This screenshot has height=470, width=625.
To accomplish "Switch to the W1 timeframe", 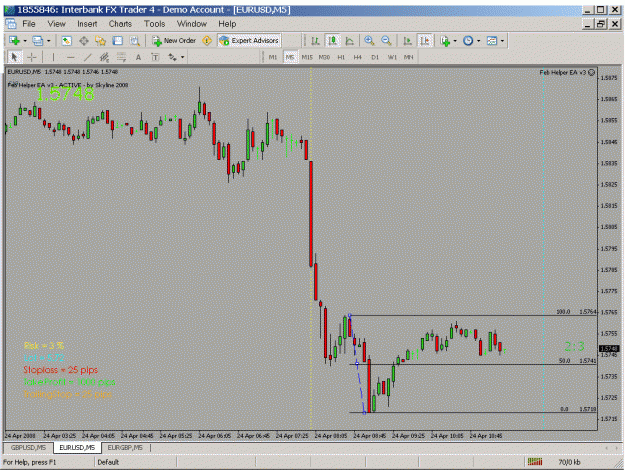I will point(392,57).
